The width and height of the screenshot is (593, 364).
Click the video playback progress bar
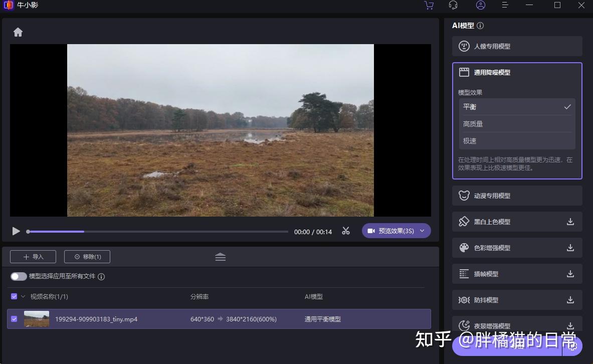pyautogui.click(x=158, y=232)
